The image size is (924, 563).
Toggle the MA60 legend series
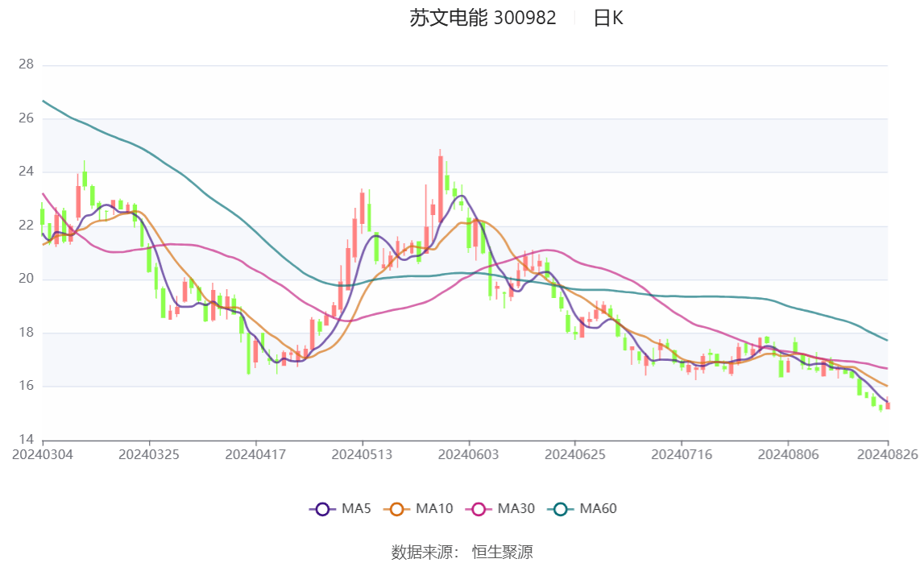(582, 509)
